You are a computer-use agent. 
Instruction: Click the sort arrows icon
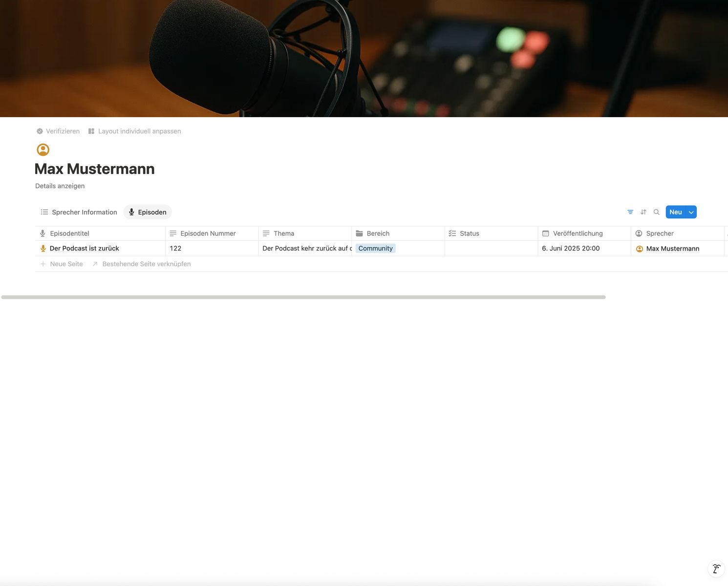coord(643,212)
